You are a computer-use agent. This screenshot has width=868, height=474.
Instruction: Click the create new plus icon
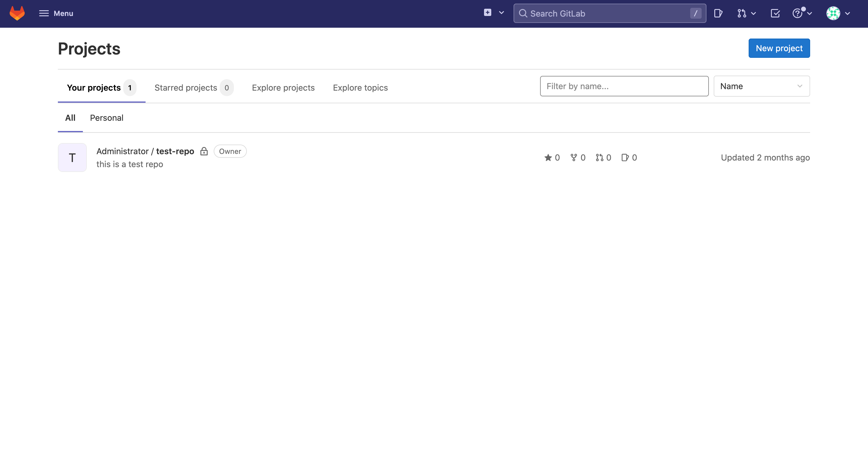pyautogui.click(x=487, y=13)
